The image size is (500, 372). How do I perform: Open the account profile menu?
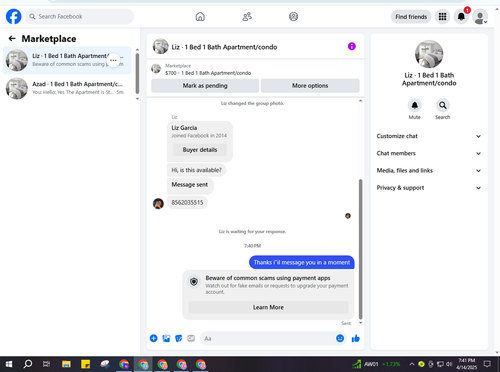click(480, 17)
